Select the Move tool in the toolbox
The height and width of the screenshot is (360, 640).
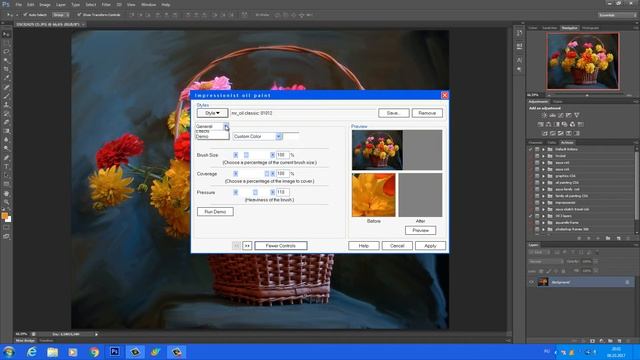coord(6,34)
